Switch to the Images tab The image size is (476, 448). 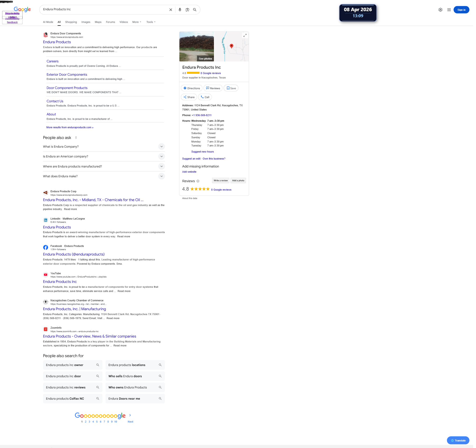pos(86,22)
